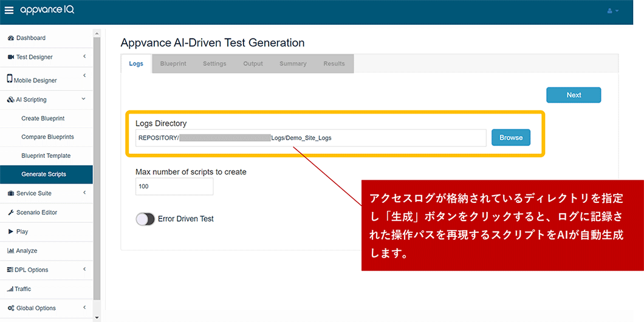Click the Test Designer camera icon
Image resolution: width=644 pixels, height=322 pixels.
tap(11, 57)
